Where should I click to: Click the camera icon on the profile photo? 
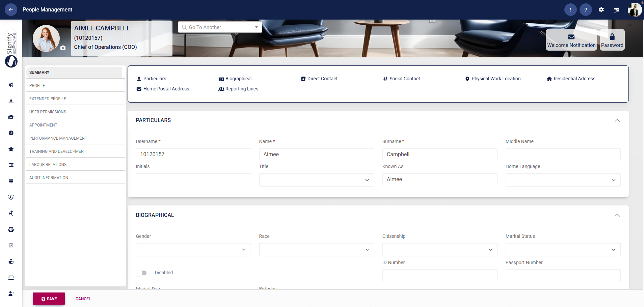coord(63,48)
